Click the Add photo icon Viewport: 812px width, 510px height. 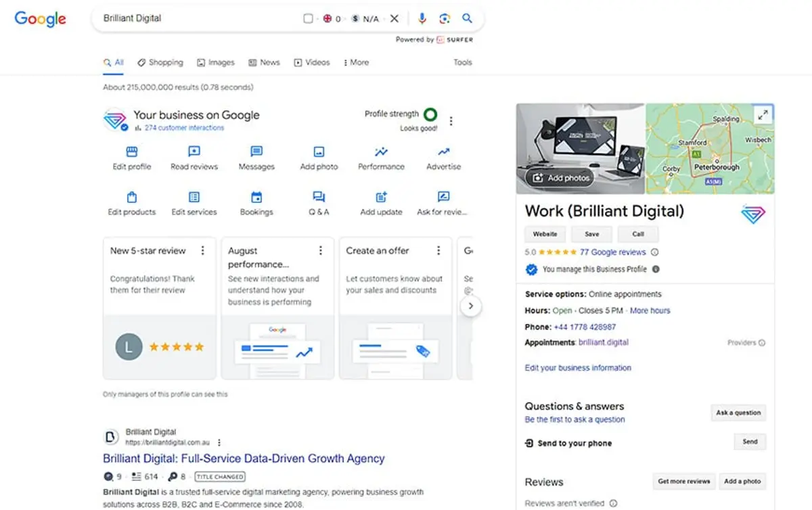click(x=318, y=155)
